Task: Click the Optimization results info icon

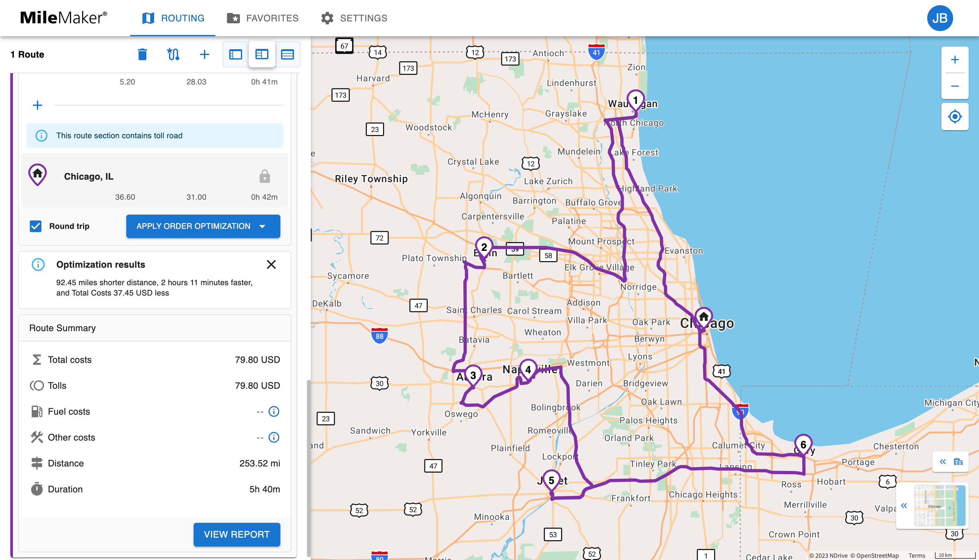Action: pyautogui.click(x=38, y=264)
